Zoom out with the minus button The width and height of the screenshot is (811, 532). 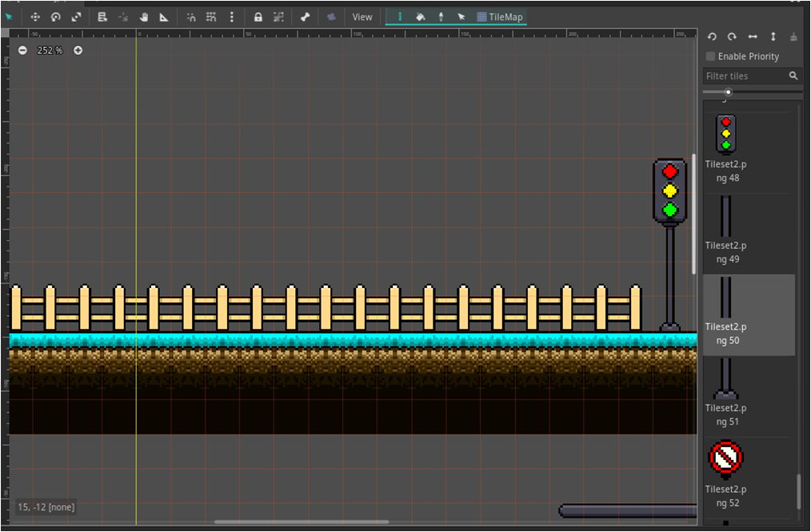pyautogui.click(x=22, y=50)
